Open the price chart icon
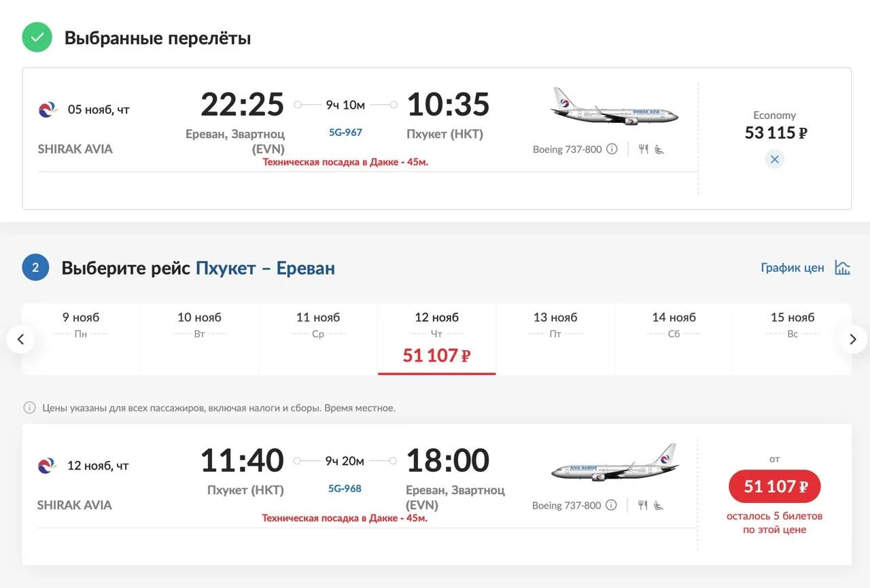Image resolution: width=870 pixels, height=588 pixels. pyautogui.click(x=843, y=267)
